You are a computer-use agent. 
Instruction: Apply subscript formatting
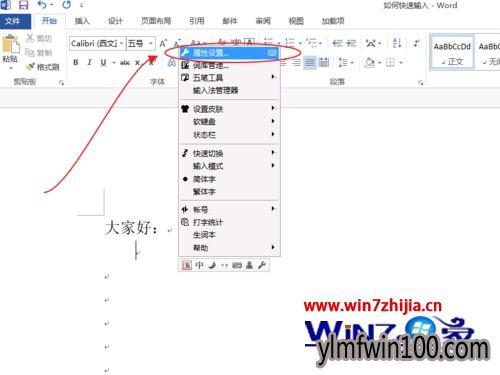[138, 62]
